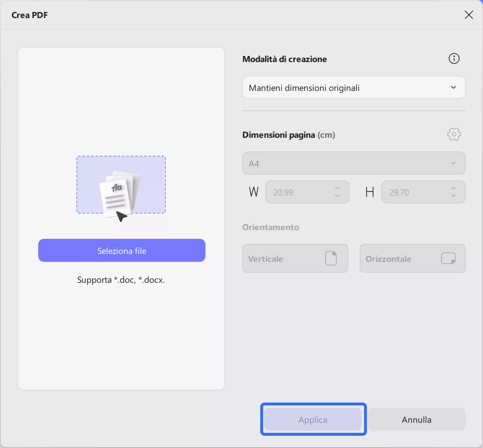Viewport: 483px width, 448px height.
Task: Click the vertical page orientation icon
Action: pyautogui.click(x=331, y=258)
